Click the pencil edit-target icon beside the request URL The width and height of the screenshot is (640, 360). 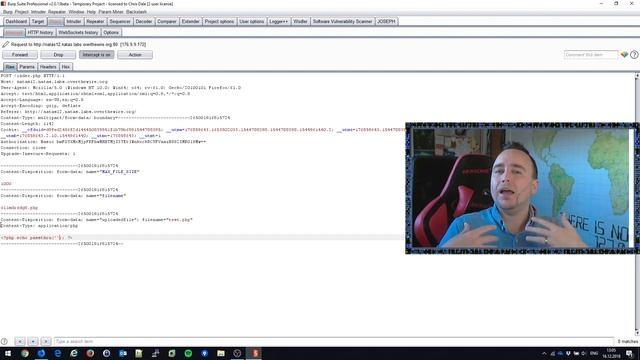pyautogui.click(x=5, y=44)
